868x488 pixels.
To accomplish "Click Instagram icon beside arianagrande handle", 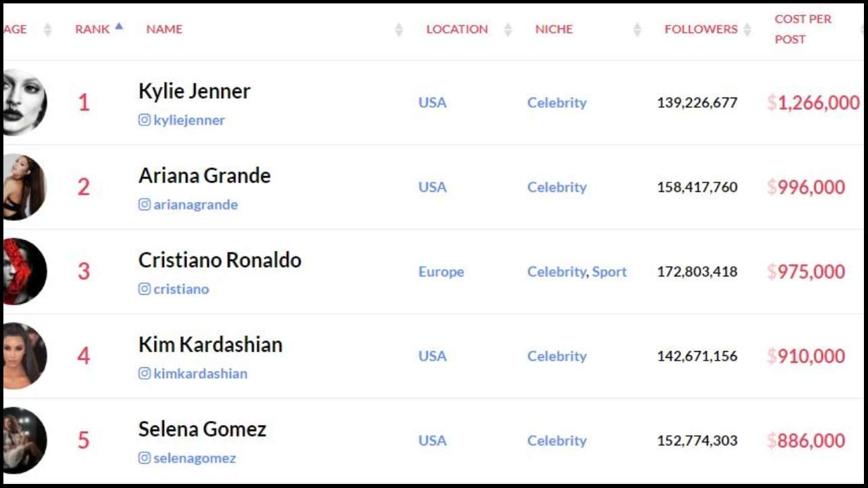I will pos(144,204).
